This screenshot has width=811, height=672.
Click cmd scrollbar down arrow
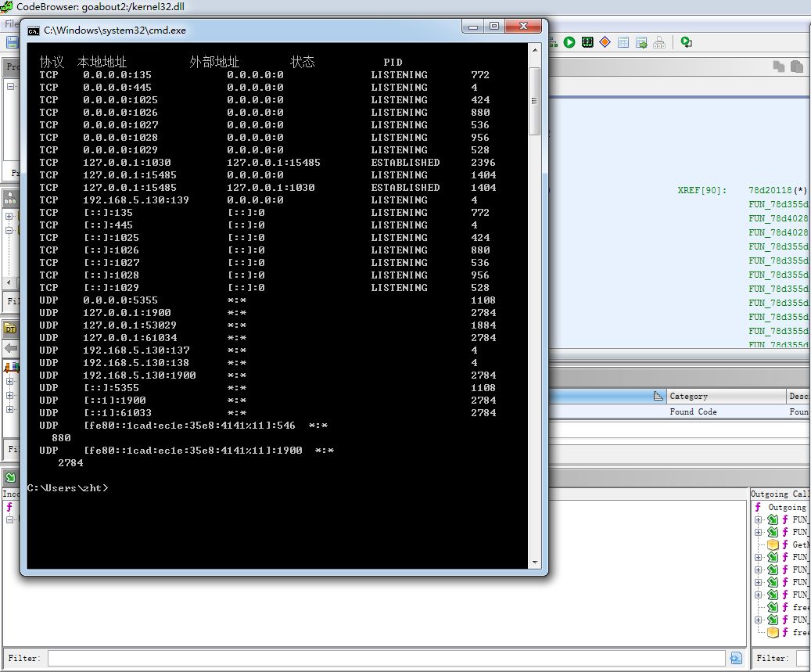click(x=535, y=562)
